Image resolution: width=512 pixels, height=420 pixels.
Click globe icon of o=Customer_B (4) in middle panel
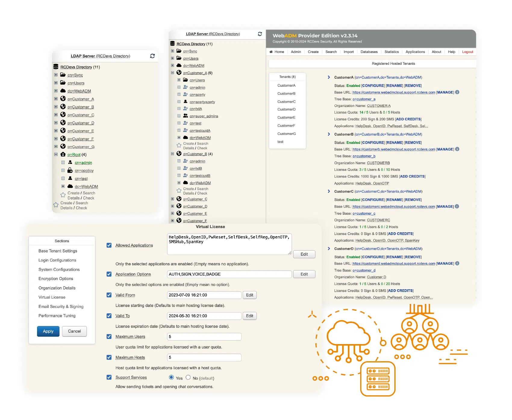click(x=179, y=154)
